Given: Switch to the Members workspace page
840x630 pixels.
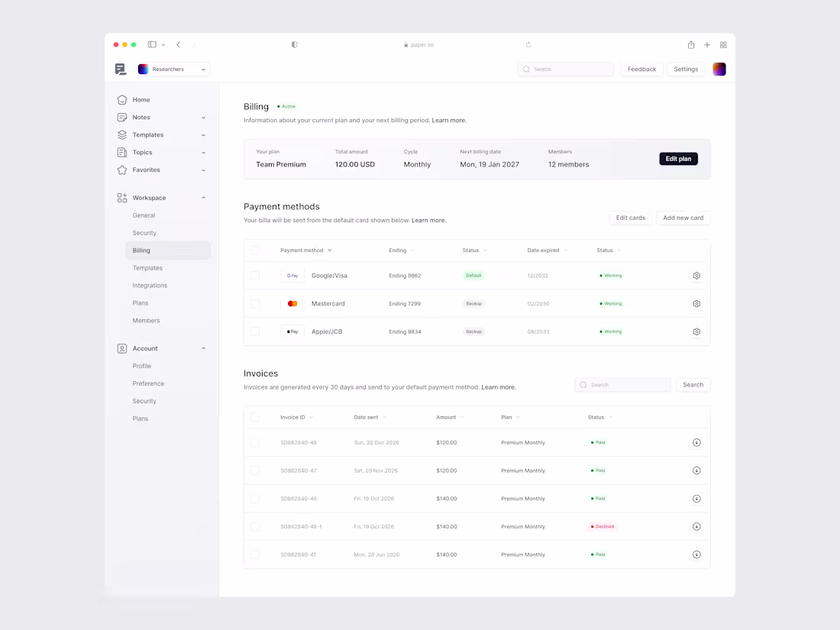Looking at the screenshot, I should pyautogui.click(x=146, y=320).
